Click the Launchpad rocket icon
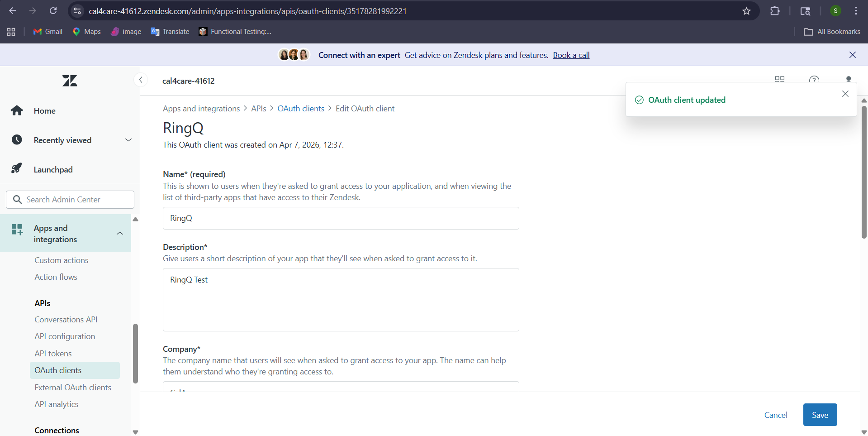The image size is (868, 436). click(16, 168)
